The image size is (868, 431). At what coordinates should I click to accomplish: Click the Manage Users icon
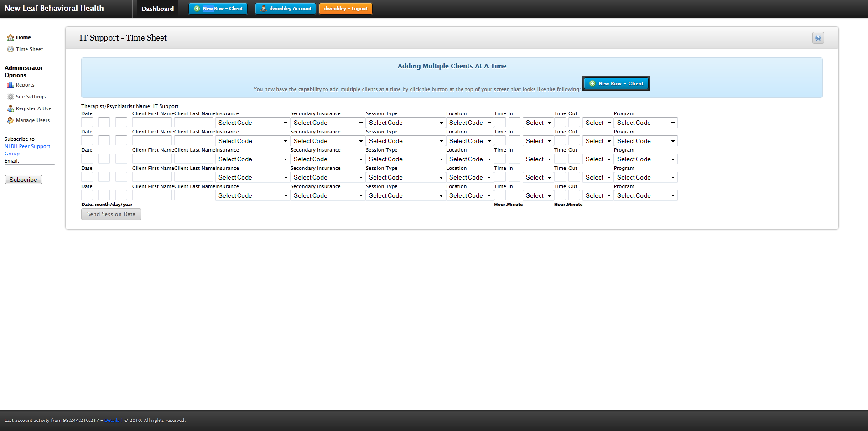[10, 120]
